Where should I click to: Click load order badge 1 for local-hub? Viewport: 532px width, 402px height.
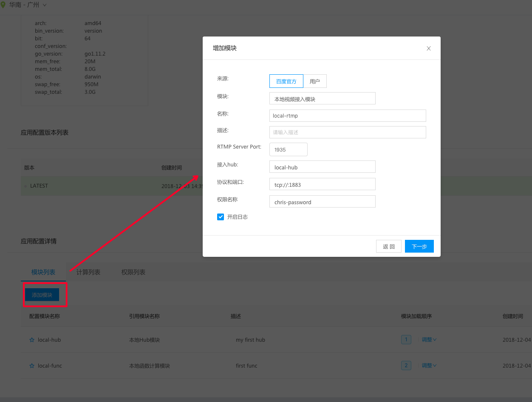point(406,340)
